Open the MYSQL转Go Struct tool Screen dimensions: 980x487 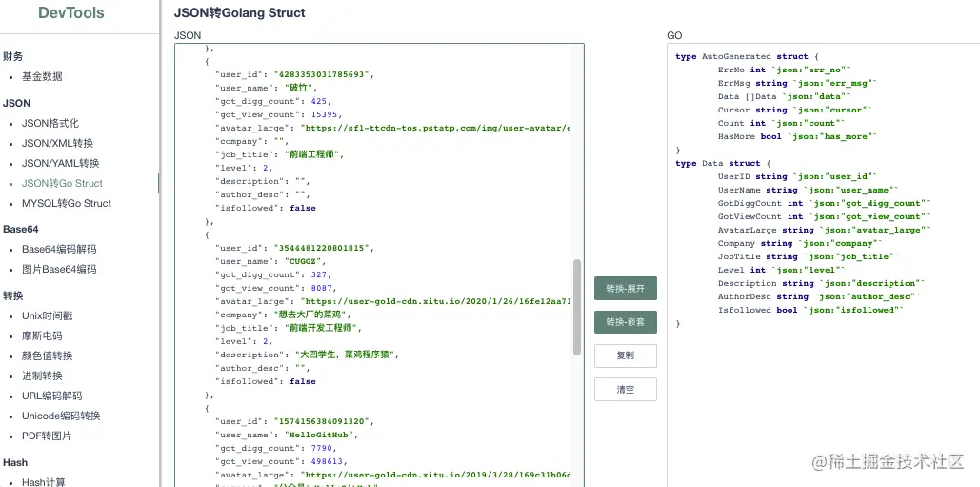[x=67, y=203]
